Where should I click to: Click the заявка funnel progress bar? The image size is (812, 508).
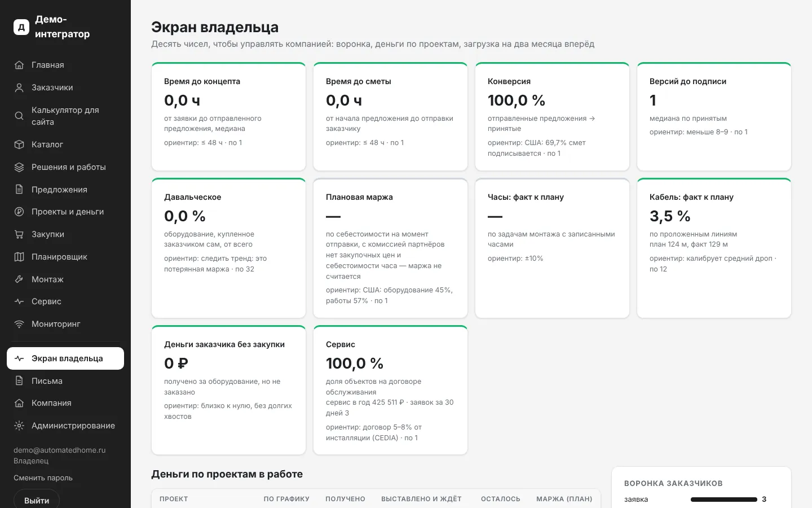coord(724,500)
